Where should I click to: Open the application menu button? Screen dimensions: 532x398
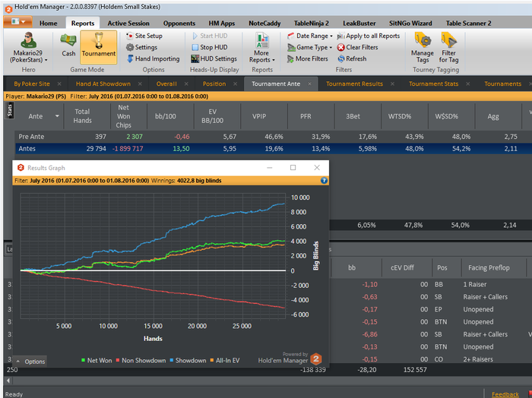point(18,22)
